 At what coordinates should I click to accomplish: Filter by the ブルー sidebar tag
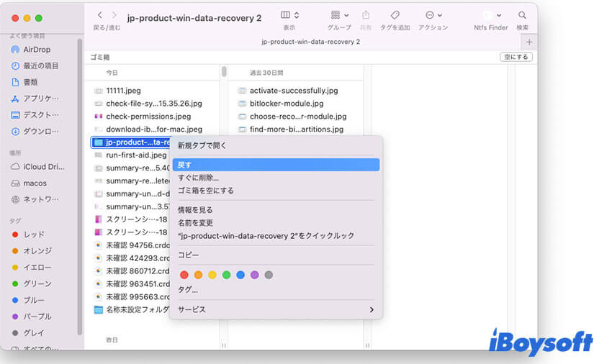click(x=28, y=300)
